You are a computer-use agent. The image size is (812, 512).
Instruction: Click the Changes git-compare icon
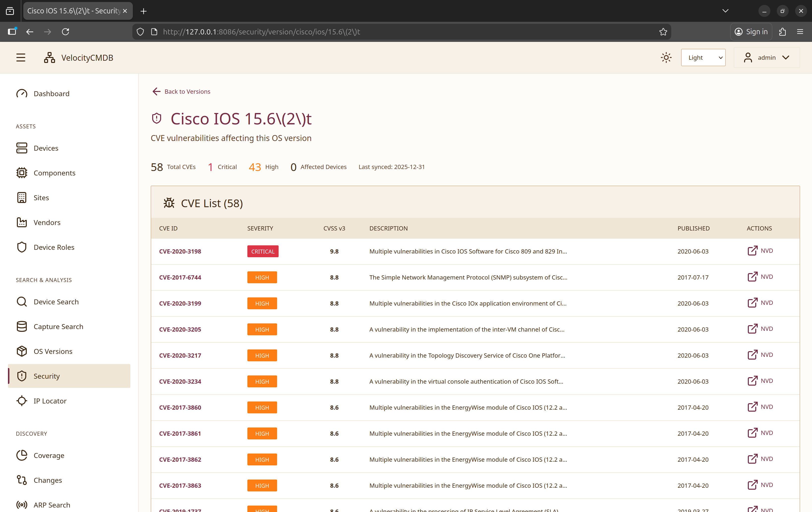pos(22,480)
